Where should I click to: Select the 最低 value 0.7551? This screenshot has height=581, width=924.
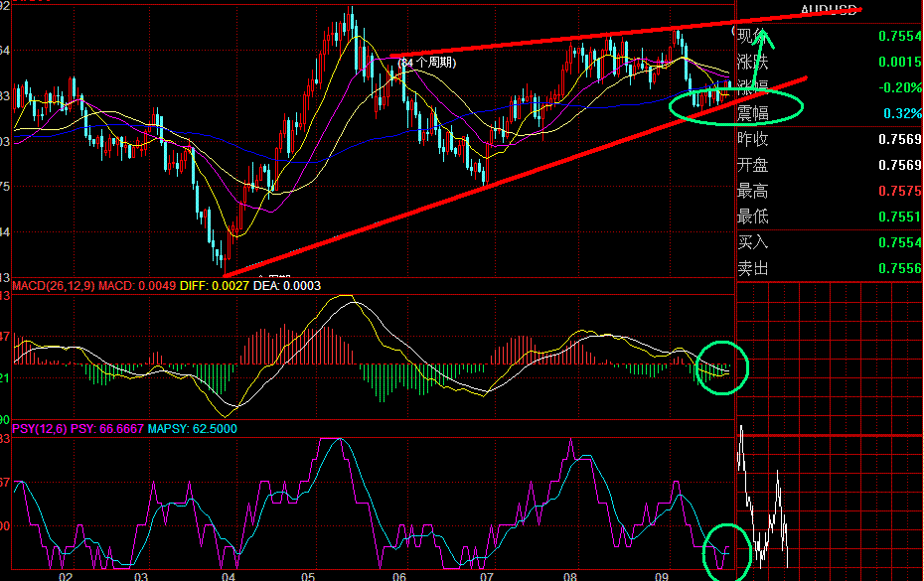click(900, 217)
